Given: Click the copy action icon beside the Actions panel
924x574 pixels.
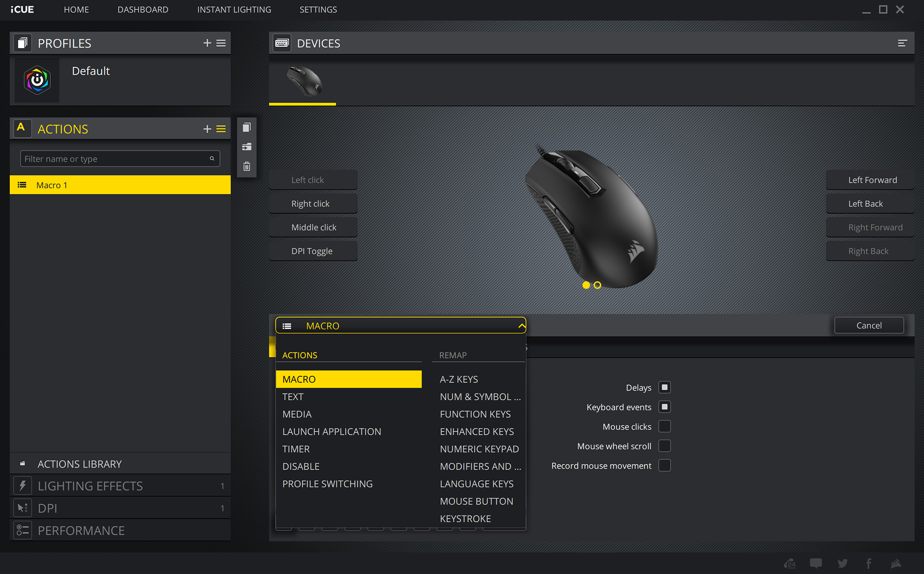Looking at the screenshot, I should [247, 127].
